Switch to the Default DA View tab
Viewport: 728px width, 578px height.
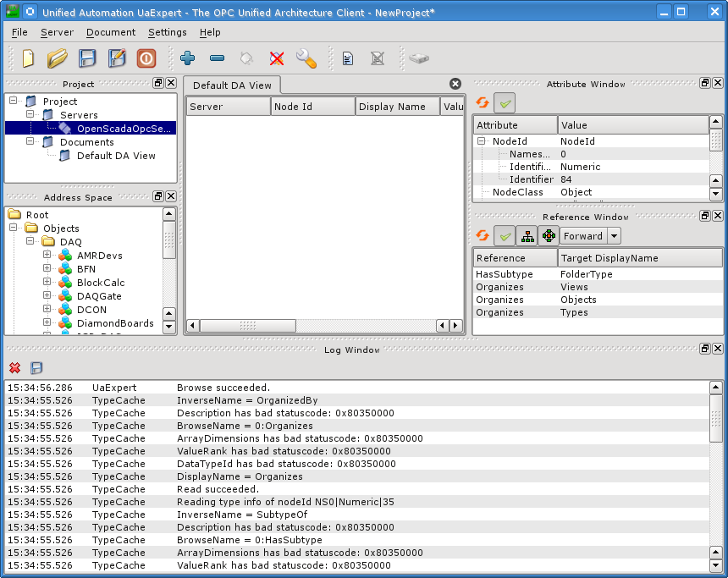tap(232, 85)
